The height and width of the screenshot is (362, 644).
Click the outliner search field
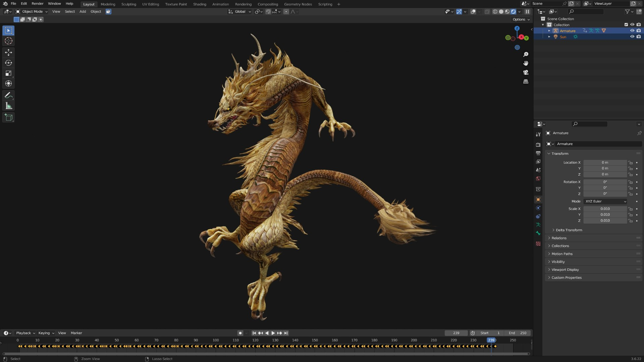pos(585,11)
